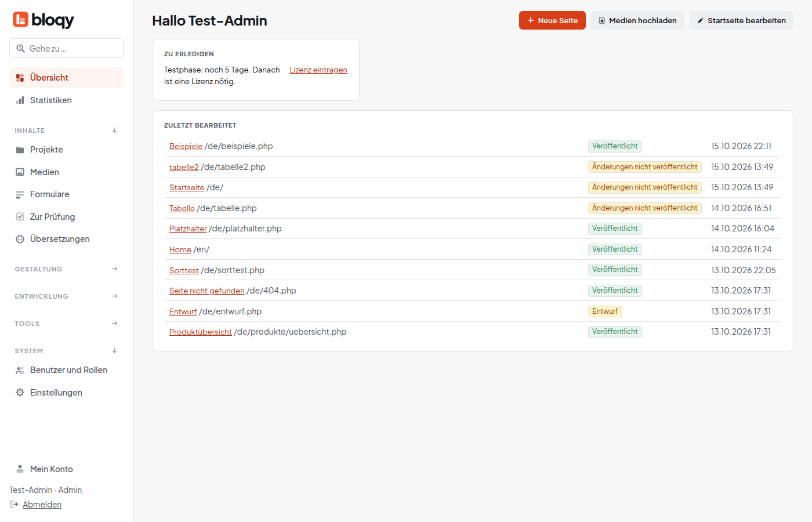Expand the Tools section
812x522 pixels.
(114, 324)
